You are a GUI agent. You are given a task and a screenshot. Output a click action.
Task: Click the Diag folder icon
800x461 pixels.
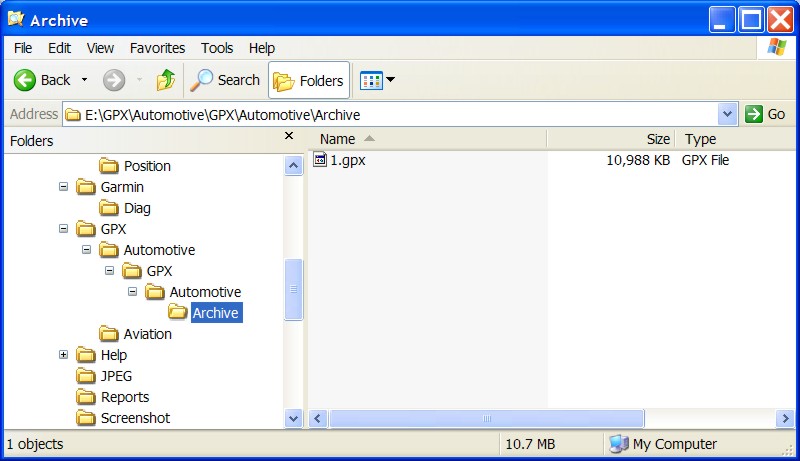109,208
